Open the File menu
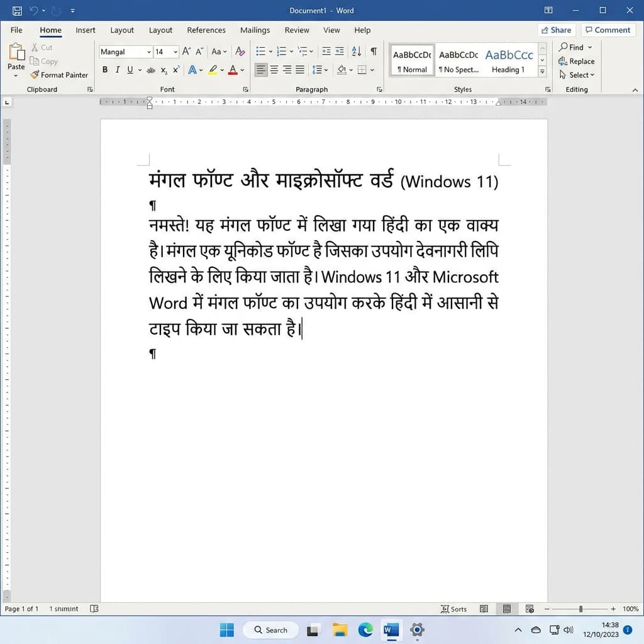 point(16,30)
